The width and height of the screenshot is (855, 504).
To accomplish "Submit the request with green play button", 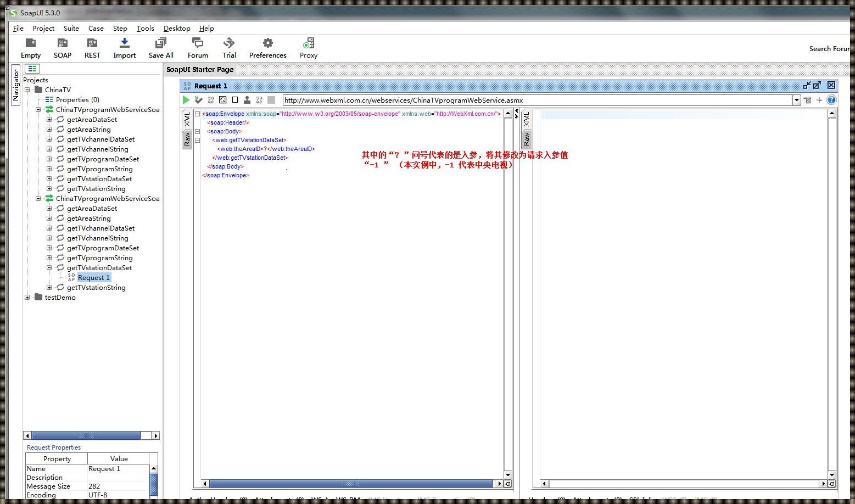I will 186,100.
